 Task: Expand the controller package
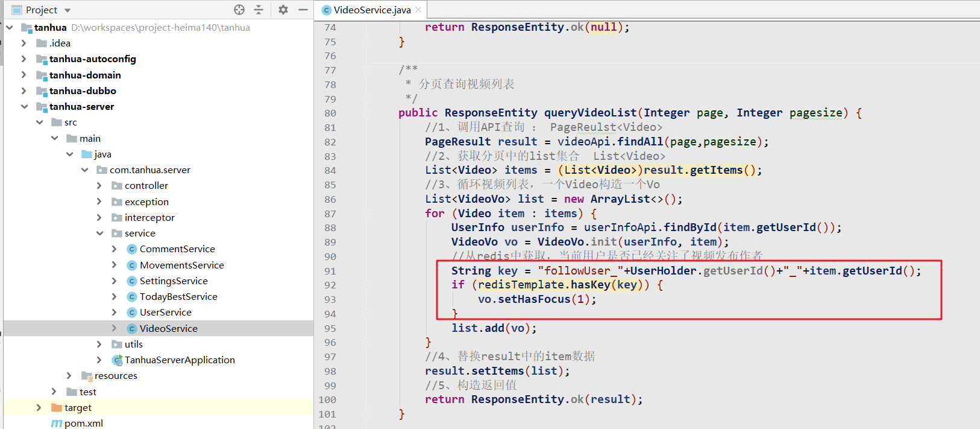(x=99, y=185)
